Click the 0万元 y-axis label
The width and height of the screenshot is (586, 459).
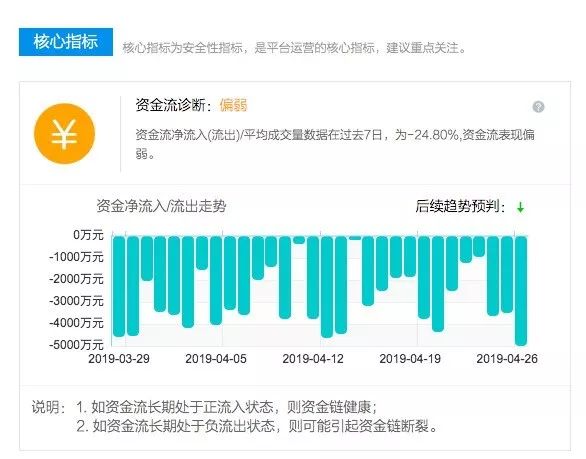tap(88, 235)
